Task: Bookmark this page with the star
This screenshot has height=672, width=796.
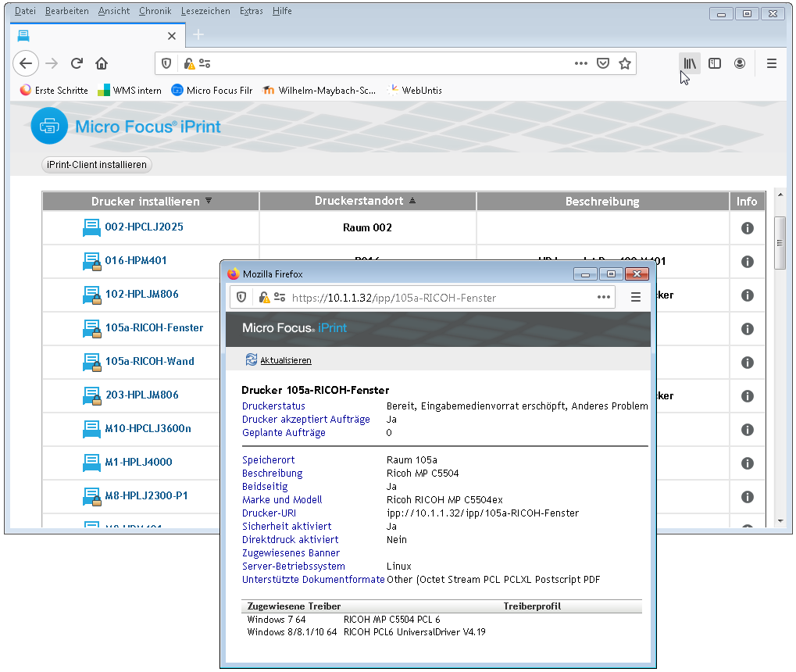Action: point(625,63)
